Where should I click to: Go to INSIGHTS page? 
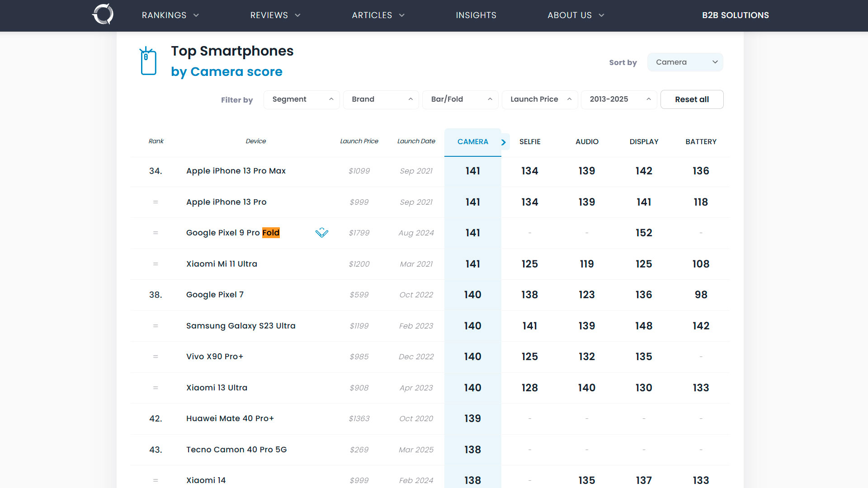coord(476,15)
